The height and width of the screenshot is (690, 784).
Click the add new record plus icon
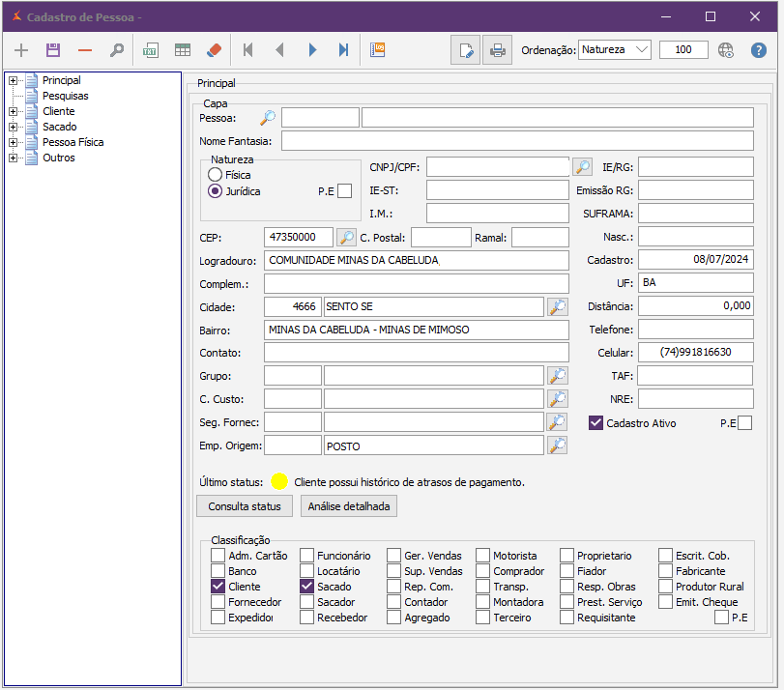(x=22, y=50)
